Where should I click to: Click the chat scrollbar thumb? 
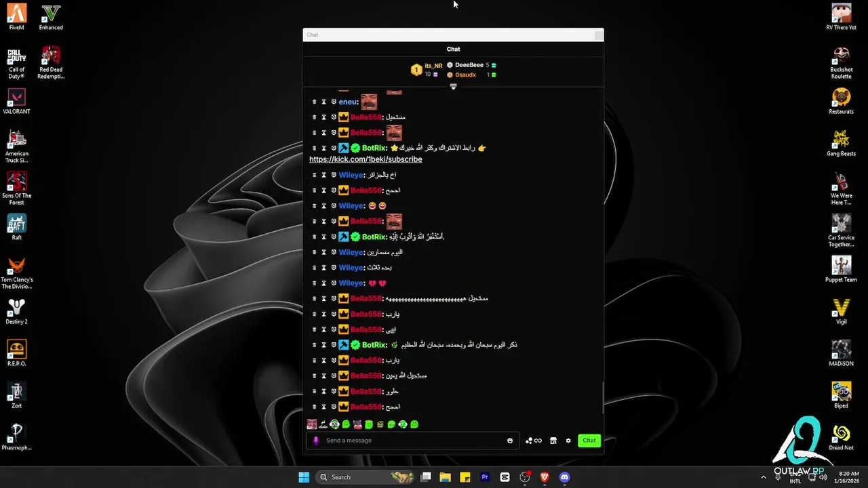(x=602, y=398)
